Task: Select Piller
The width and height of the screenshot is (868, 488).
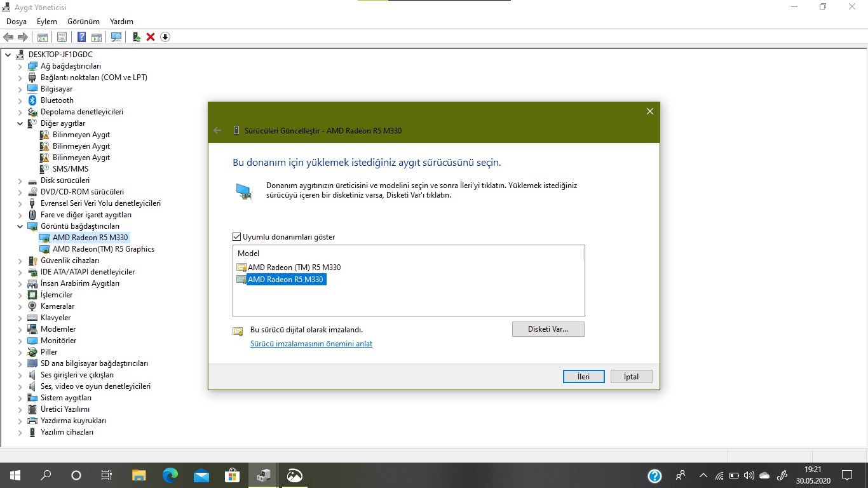Action: [x=49, y=352]
